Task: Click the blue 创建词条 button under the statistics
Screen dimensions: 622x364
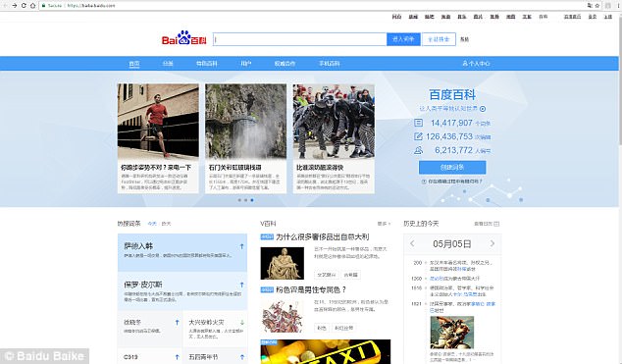Action: click(x=452, y=168)
